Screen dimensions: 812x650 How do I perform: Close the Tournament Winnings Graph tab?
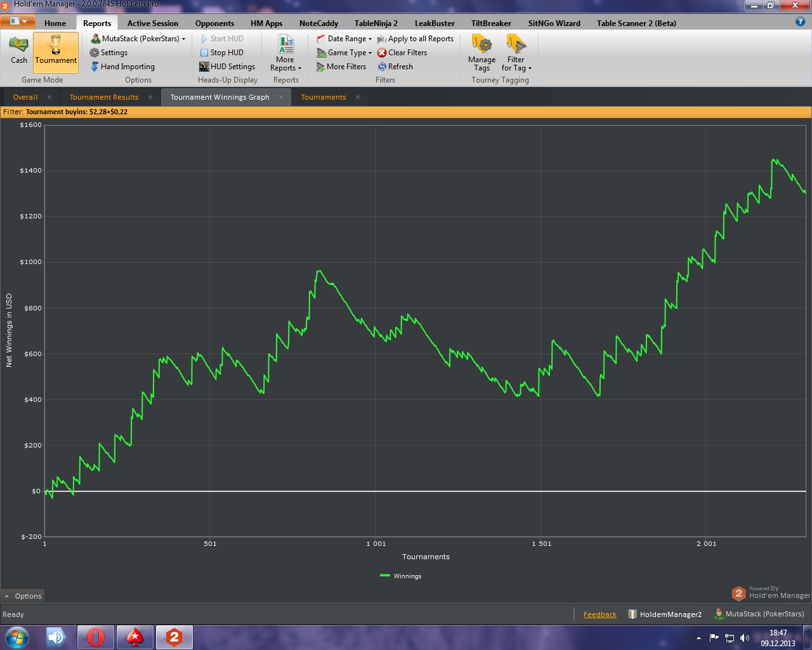[281, 97]
